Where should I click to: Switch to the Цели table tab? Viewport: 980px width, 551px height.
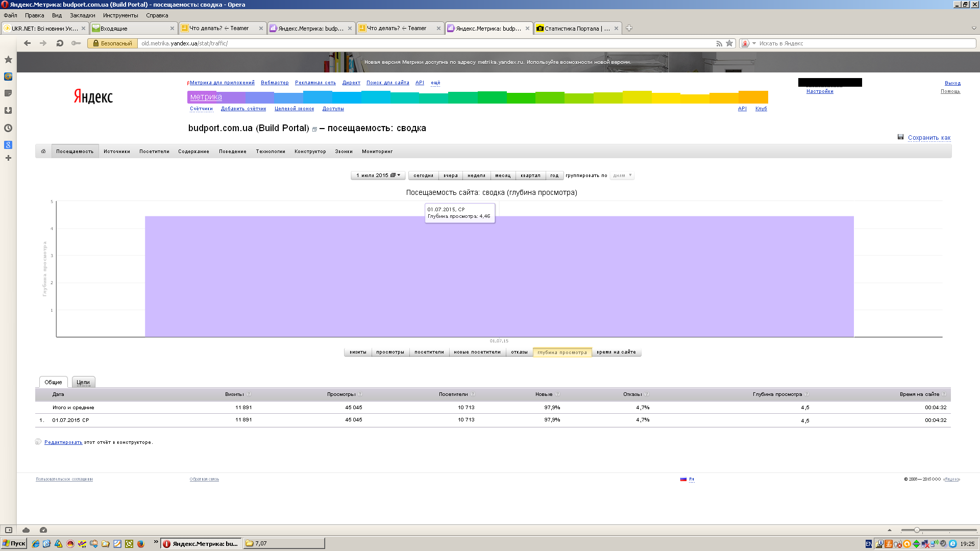coord(83,382)
